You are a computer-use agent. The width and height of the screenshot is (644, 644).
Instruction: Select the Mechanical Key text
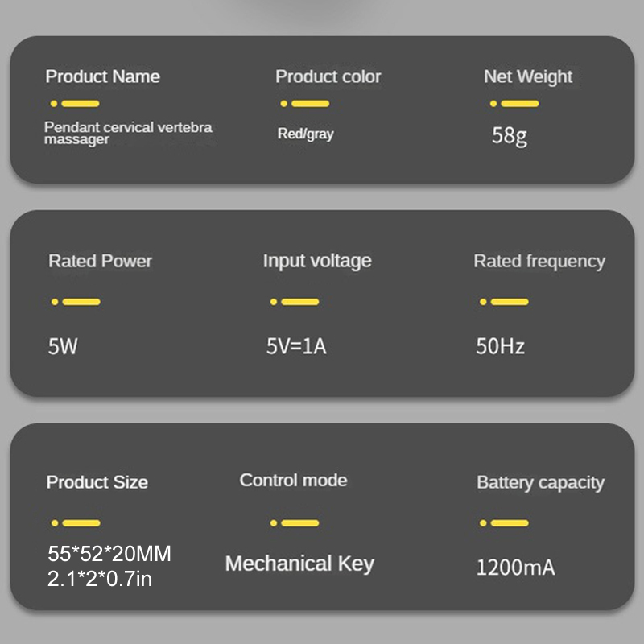[299, 563]
